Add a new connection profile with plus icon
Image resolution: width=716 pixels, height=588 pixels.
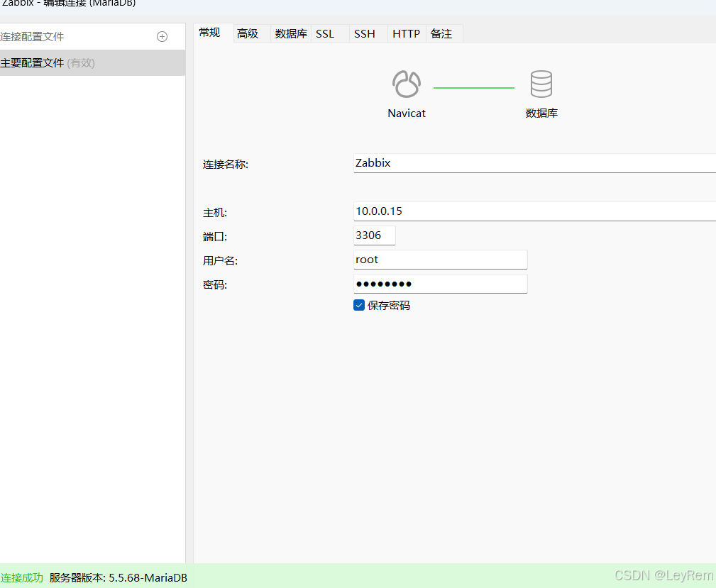(x=162, y=36)
